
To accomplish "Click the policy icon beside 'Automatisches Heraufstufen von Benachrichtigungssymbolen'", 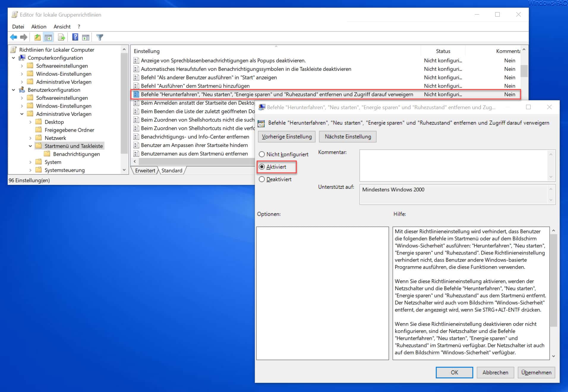I will [136, 69].
